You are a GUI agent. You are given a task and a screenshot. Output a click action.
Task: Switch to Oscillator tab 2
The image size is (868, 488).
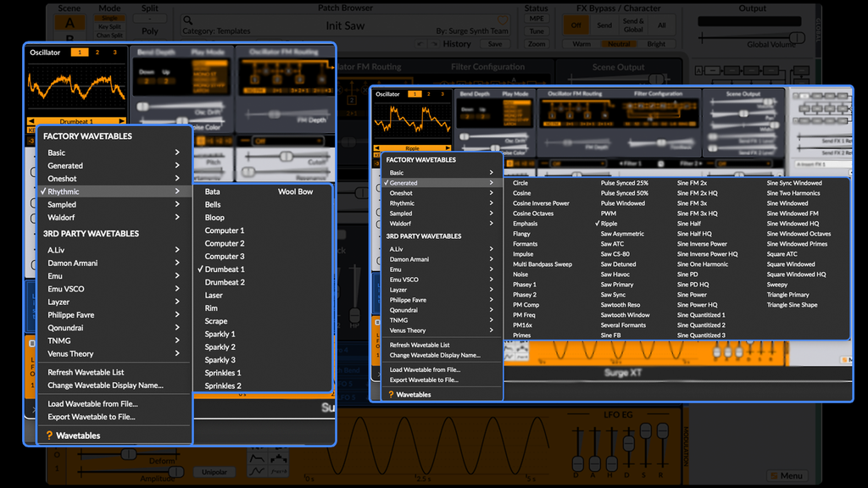click(x=97, y=53)
